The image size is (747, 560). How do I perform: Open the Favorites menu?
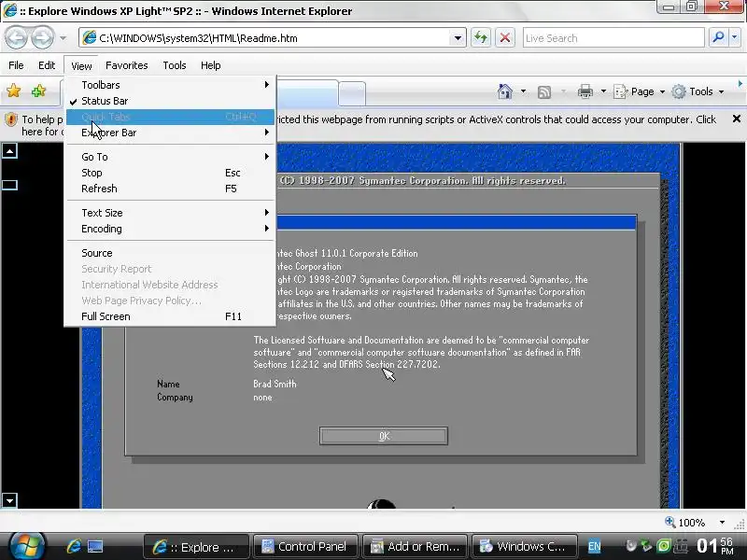point(127,65)
